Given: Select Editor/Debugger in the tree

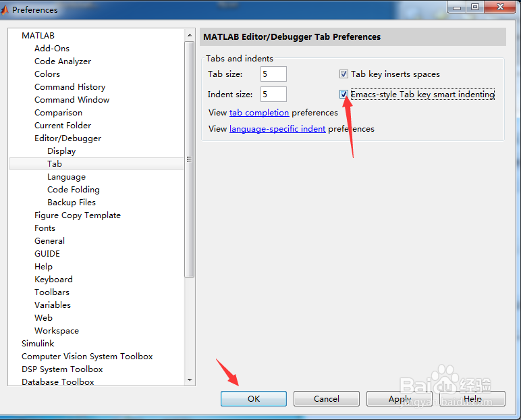Looking at the screenshot, I should 67,138.
